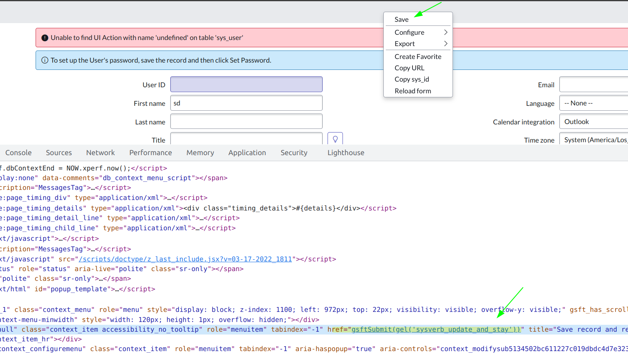Click the highlighted gsftSubmit href link

(435, 329)
